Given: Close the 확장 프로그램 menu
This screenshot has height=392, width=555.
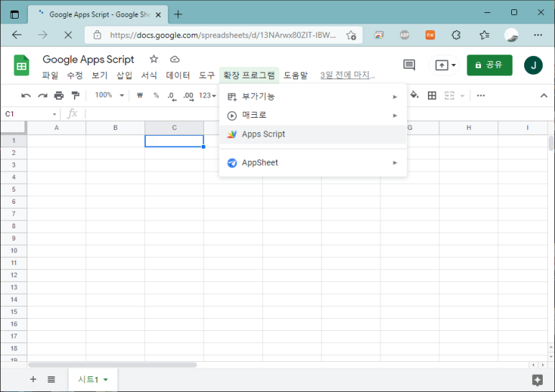Looking at the screenshot, I should pyautogui.click(x=249, y=75).
